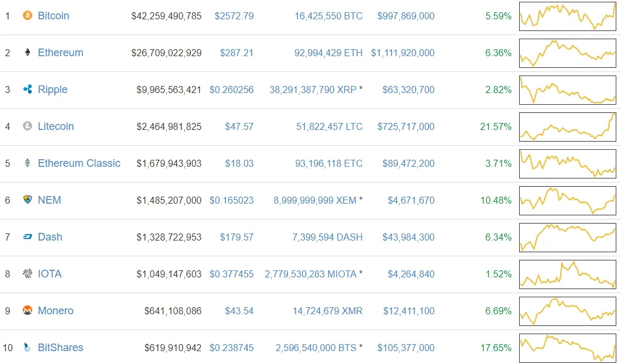Screen dimensions: 621x364
Task: View NEM price sparkline chart
Action: coord(568,200)
